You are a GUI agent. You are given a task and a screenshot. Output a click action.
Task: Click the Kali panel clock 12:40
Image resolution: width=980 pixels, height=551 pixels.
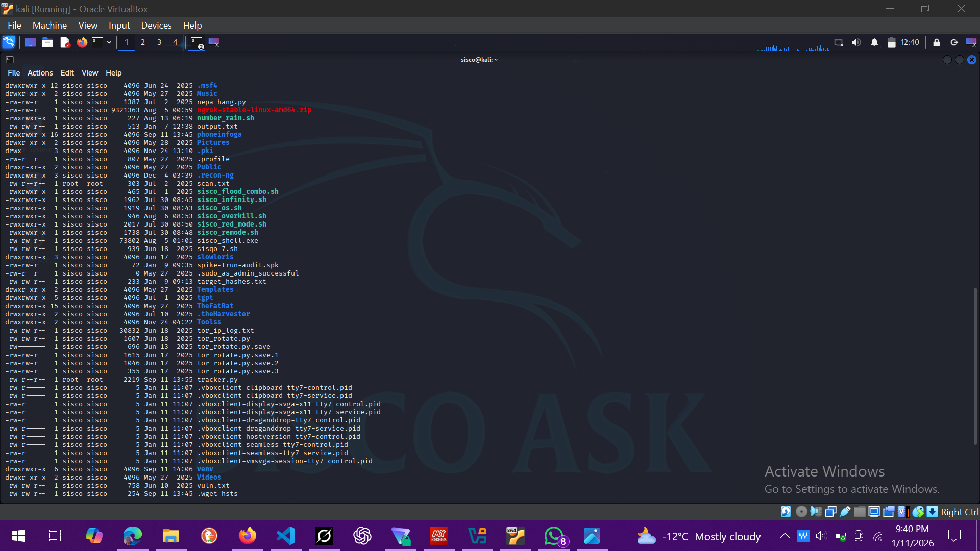click(x=910, y=42)
